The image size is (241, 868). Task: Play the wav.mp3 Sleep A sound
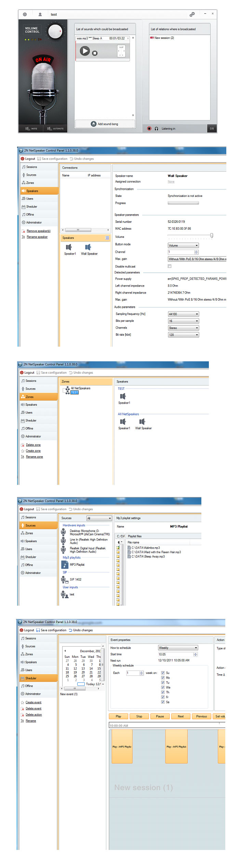tap(84, 51)
